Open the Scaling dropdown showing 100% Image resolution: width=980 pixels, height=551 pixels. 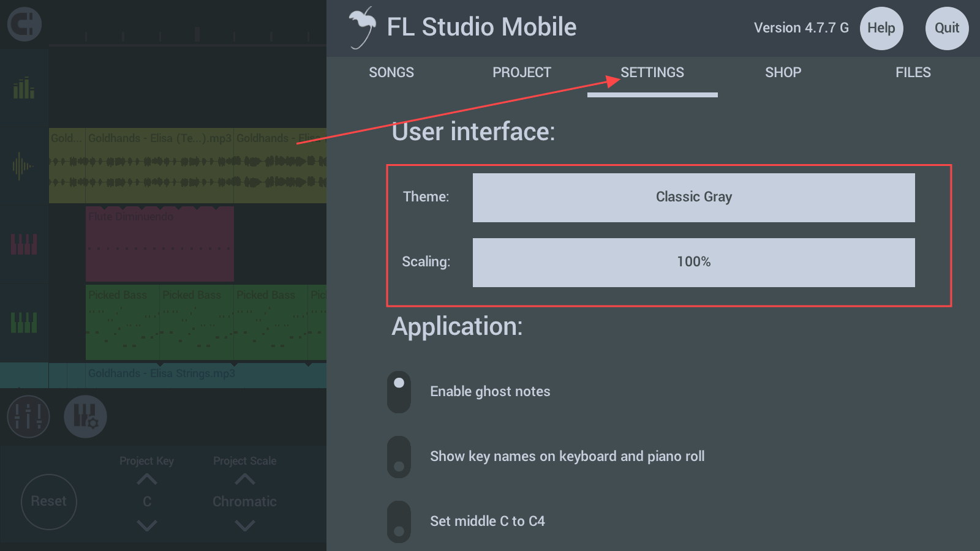(693, 263)
